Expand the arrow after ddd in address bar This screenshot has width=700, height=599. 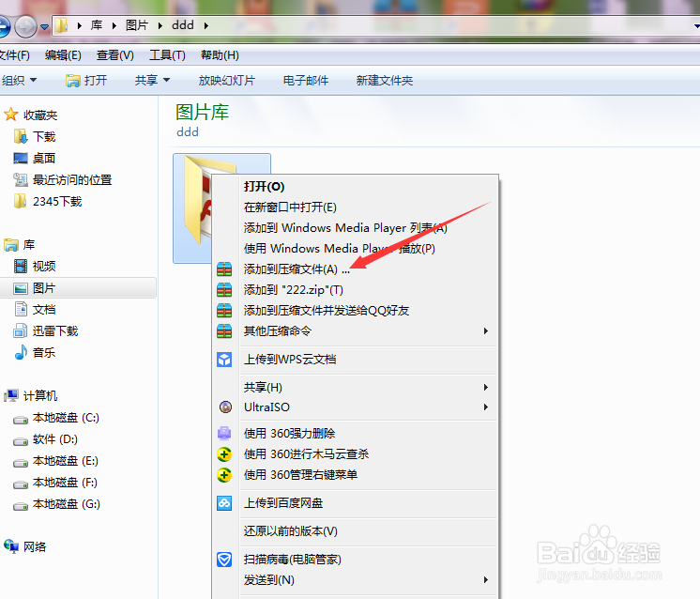(206, 26)
